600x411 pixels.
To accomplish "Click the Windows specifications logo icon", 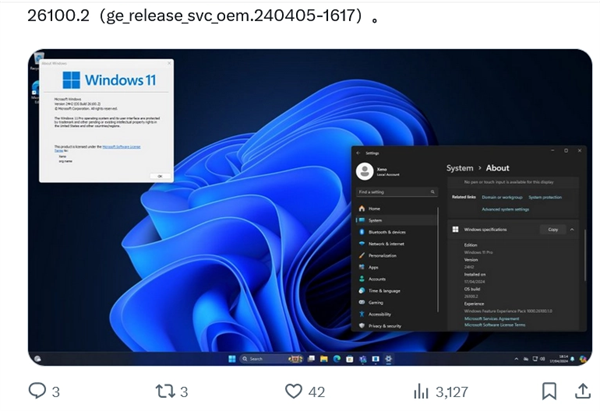I will click(455, 229).
